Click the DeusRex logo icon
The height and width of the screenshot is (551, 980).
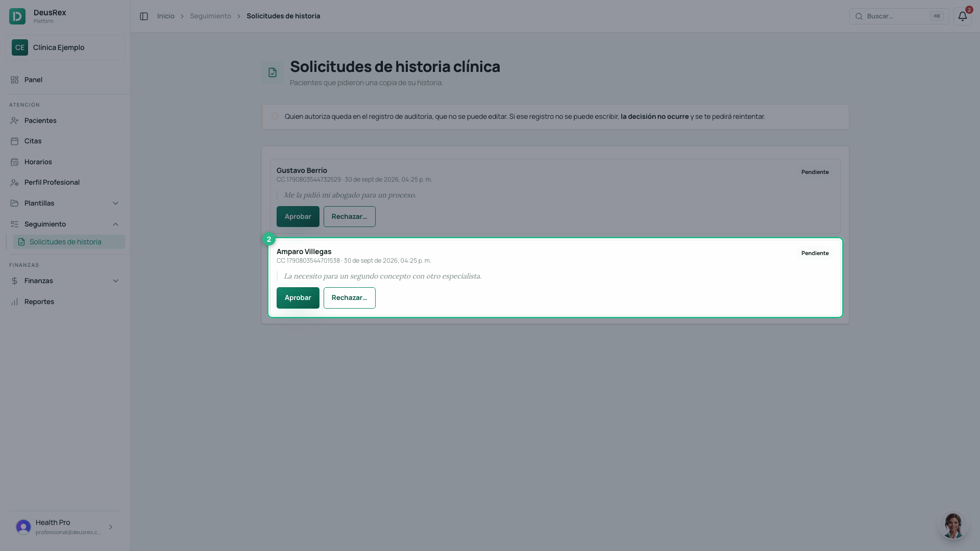17,16
